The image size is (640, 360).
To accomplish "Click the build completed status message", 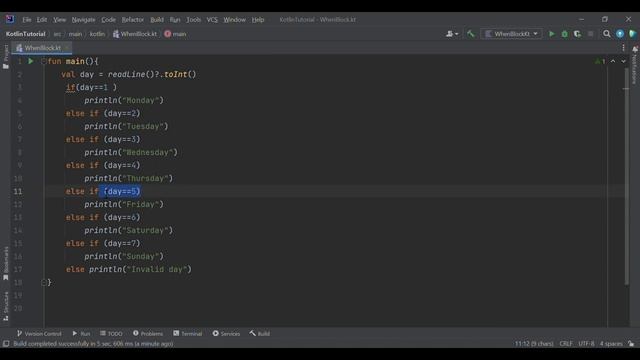I will 93,344.
